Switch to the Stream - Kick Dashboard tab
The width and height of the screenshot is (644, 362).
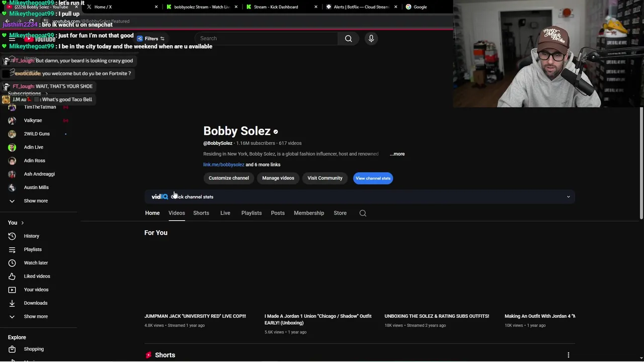281,7
